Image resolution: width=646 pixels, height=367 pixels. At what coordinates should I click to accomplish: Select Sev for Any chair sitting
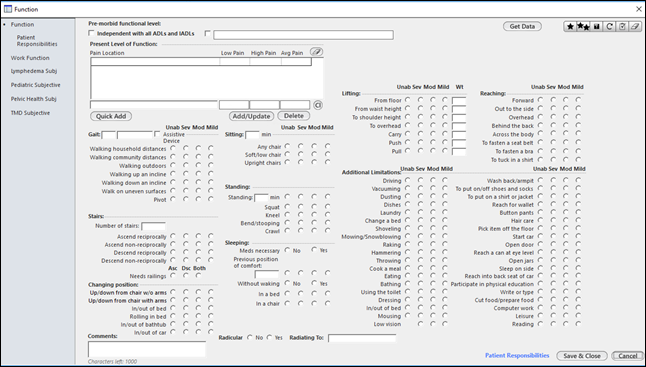click(301, 146)
